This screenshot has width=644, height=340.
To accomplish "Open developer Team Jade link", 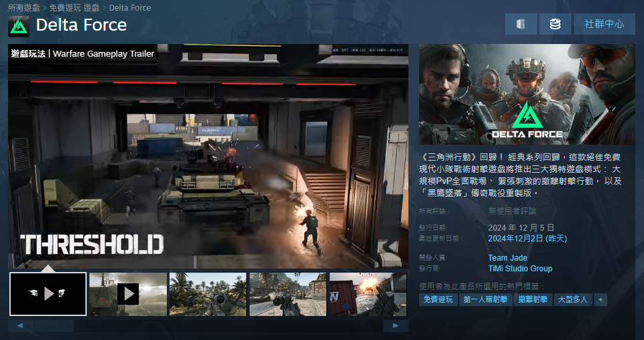I will (x=508, y=258).
